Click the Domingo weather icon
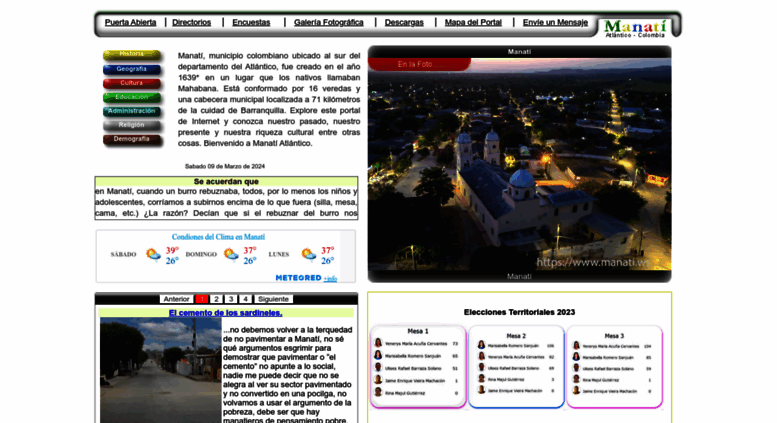Image resolution: width=777 pixels, height=423 pixels. [x=231, y=255]
